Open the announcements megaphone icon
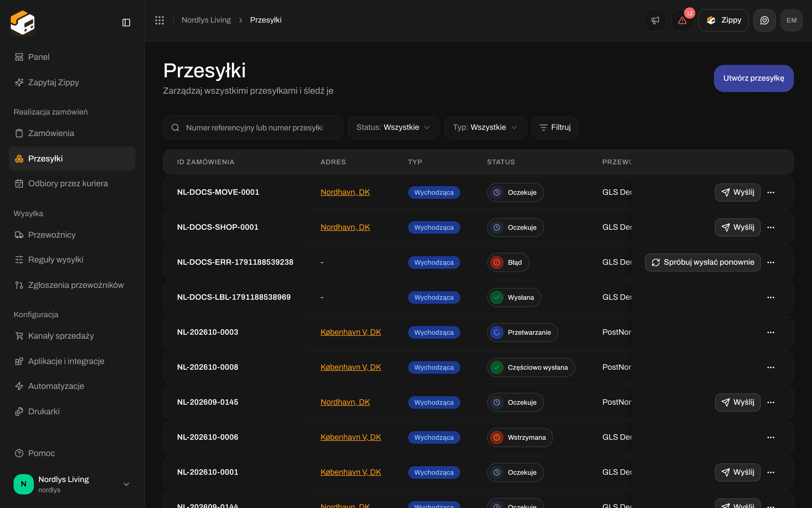This screenshot has width=812, height=508. (x=655, y=20)
